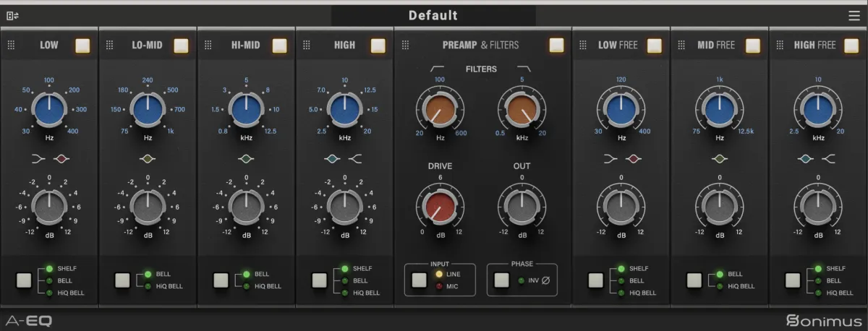868x331 pixels.
Task: Click the MID FREE dB gain knob
Action: pyautogui.click(x=720, y=208)
